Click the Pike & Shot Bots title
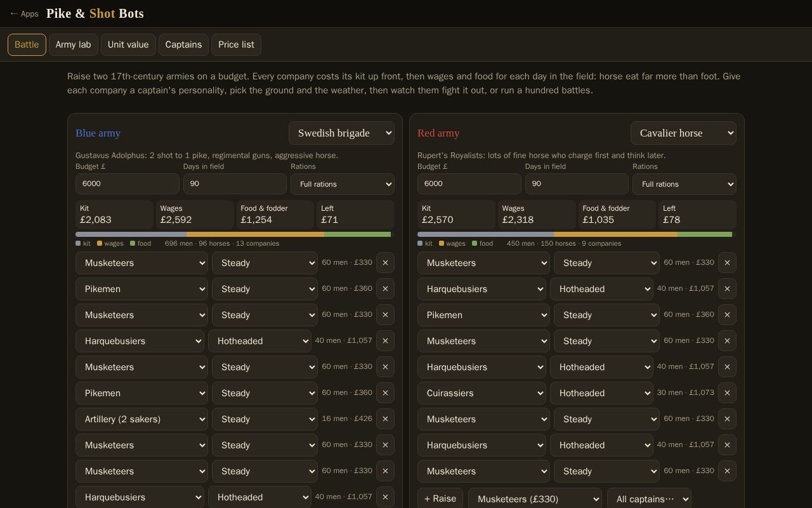 point(95,13)
